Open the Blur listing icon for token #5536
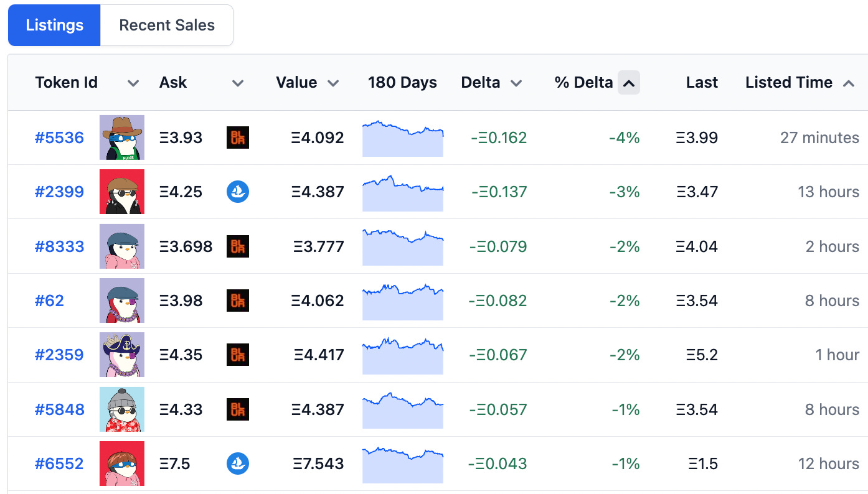The width and height of the screenshot is (868, 494). (237, 137)
